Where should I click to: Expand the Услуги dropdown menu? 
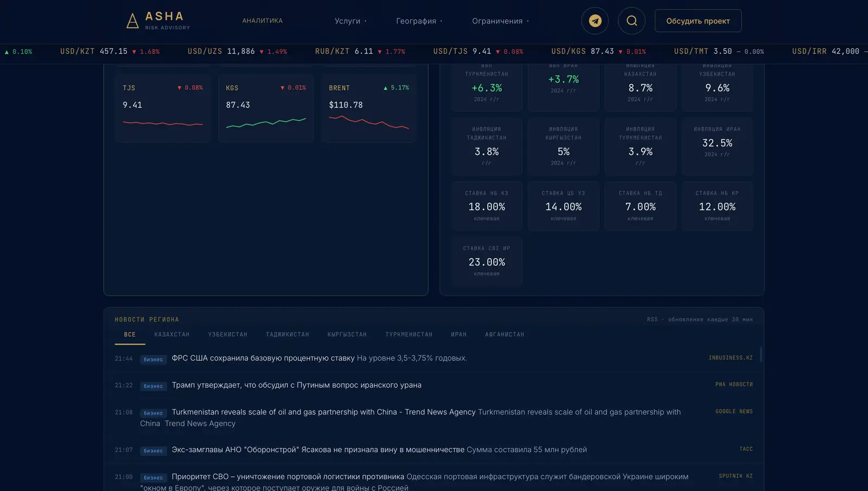click(x=350, y=21)
